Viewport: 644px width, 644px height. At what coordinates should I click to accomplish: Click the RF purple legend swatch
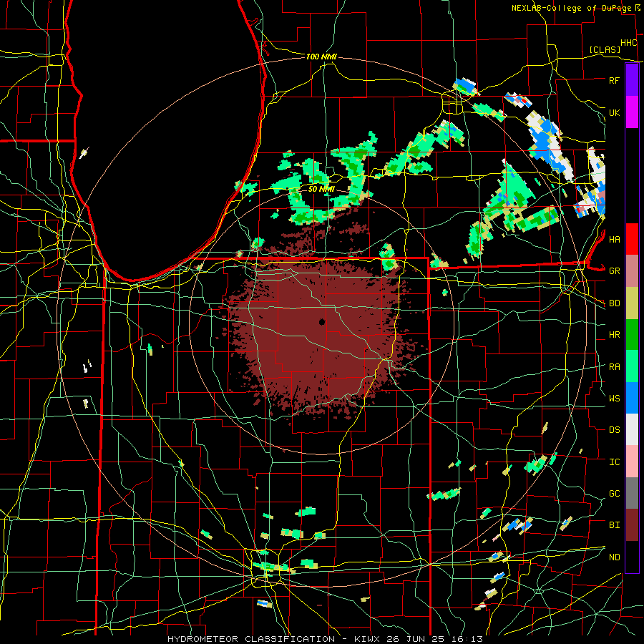[x=632, y=80]
